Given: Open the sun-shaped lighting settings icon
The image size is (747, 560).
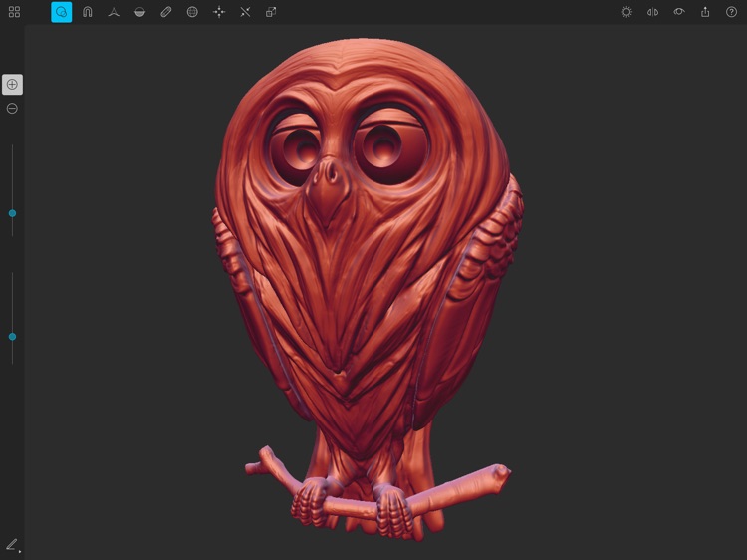Looking at the screenshot, I should 626,12.
